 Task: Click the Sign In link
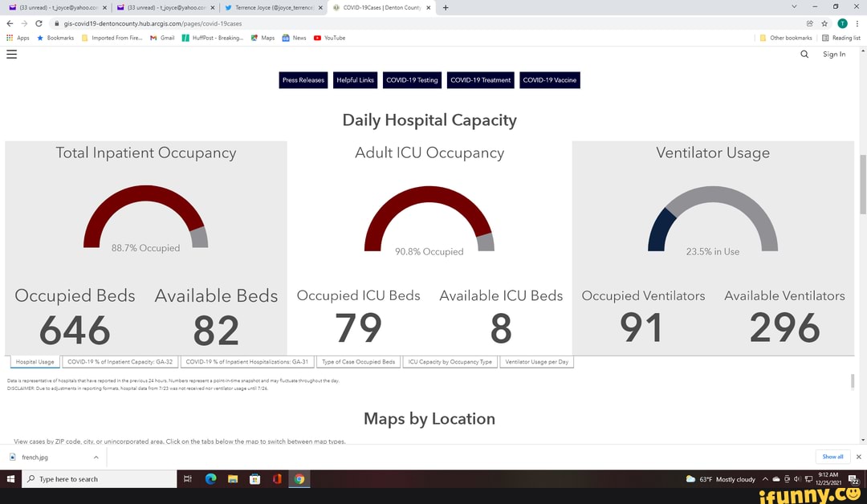click(834, 55)
